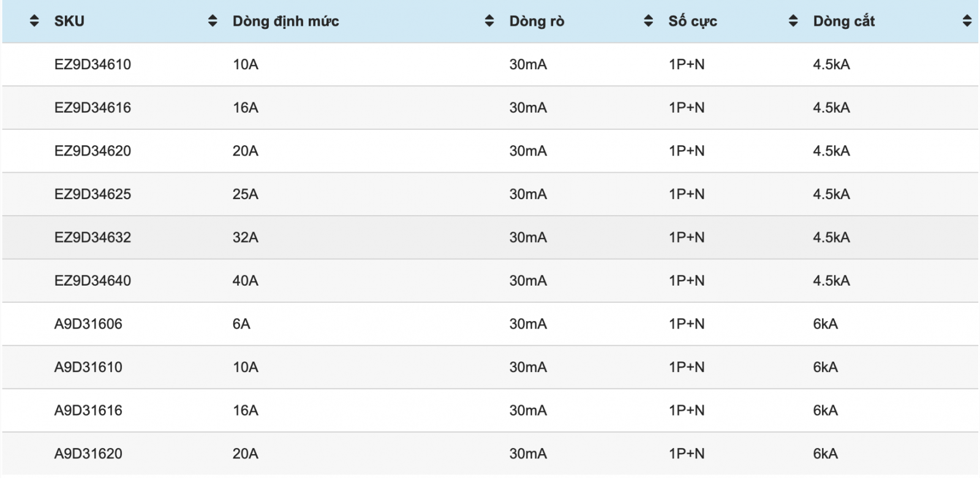Click the Số cực header text
Viewport: 980px width, 478px height.
click(x=693, y=21)
